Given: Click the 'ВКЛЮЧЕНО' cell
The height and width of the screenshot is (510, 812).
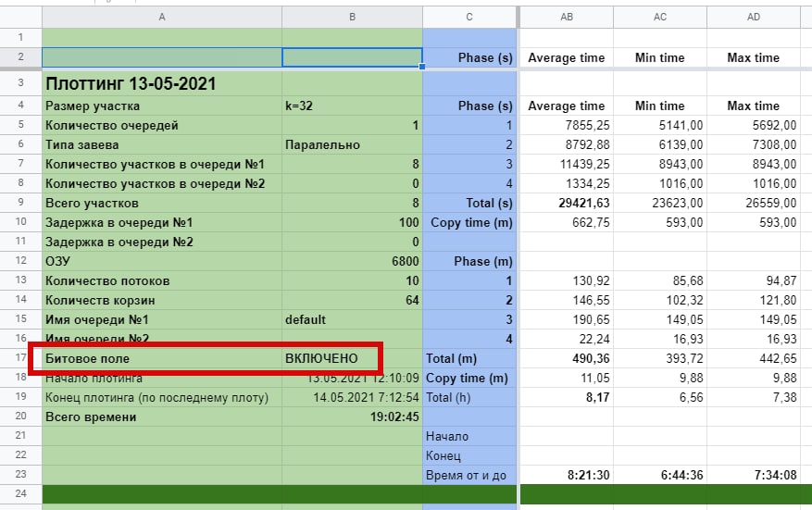Looking at the screenshot, I should pos(352,358).
